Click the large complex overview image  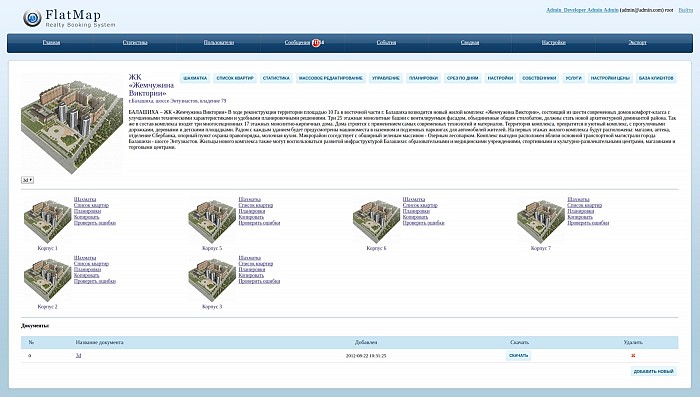pyautogui.click(x=72, y=125)
